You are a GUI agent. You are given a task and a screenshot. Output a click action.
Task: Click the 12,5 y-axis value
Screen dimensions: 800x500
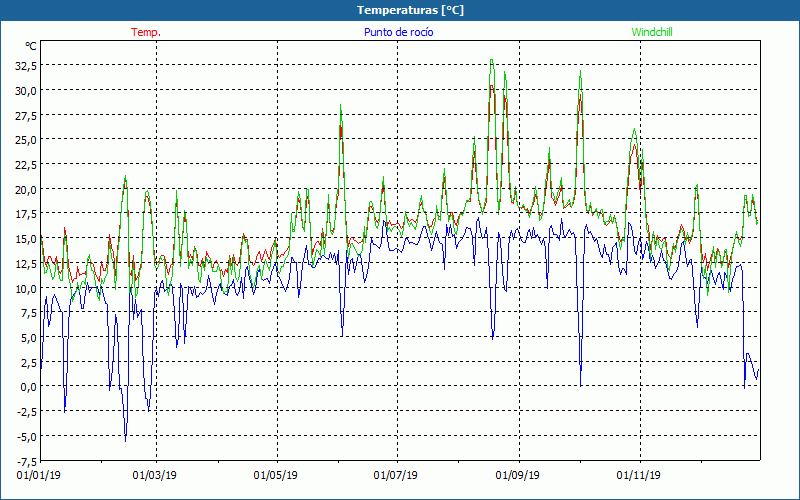click(26, 263)
